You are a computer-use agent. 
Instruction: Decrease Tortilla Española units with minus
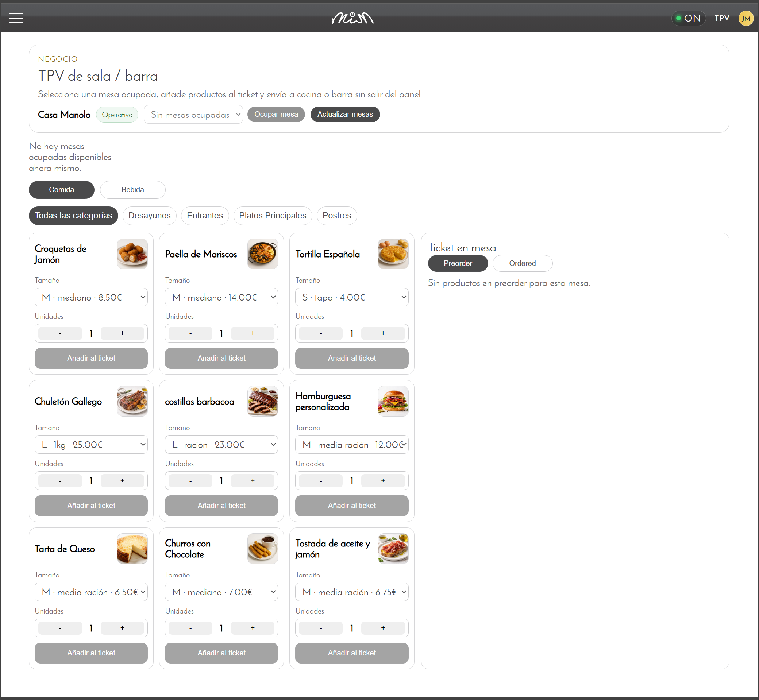(x=321, y=333)
